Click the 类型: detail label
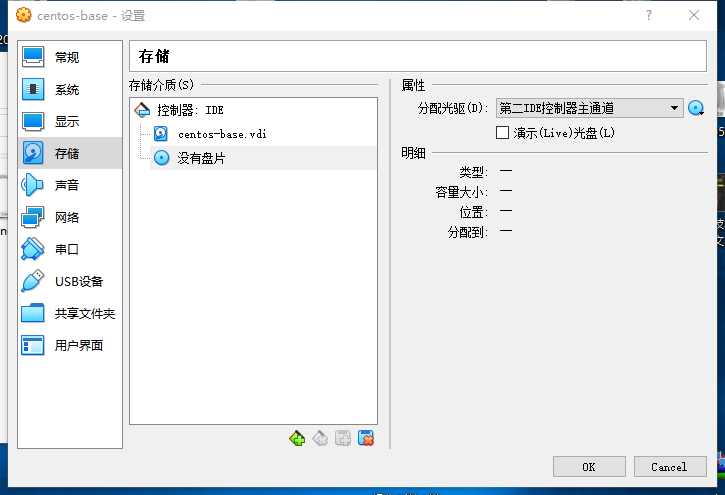The width and height of the screenshot is (725, 495). (473, 172)
